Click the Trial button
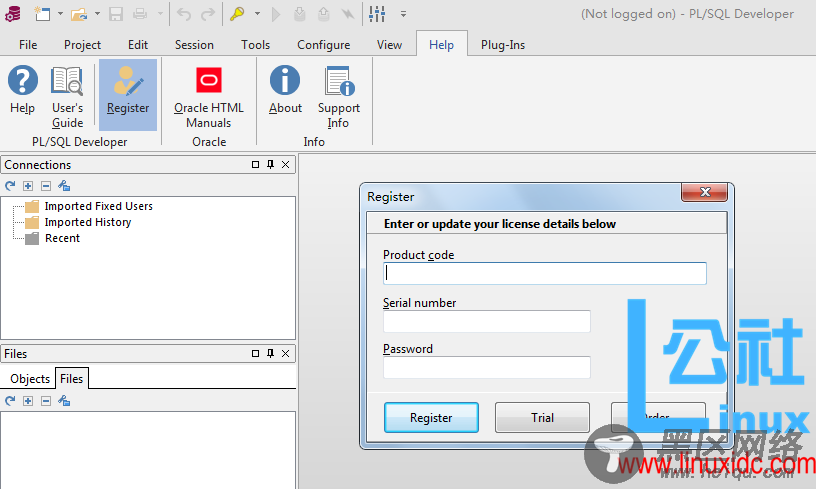This screenshot has width=816, height=489. 542,417
